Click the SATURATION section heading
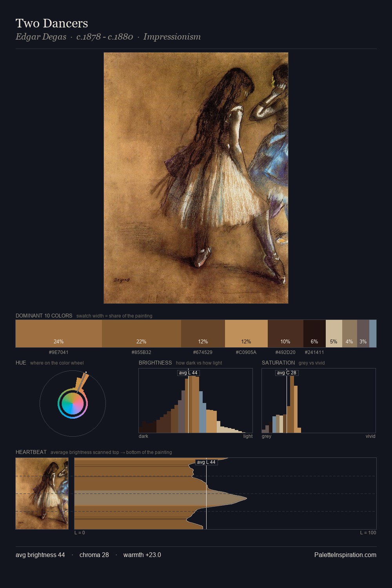Viewport: 392px width, 588px height. (278, 363)
